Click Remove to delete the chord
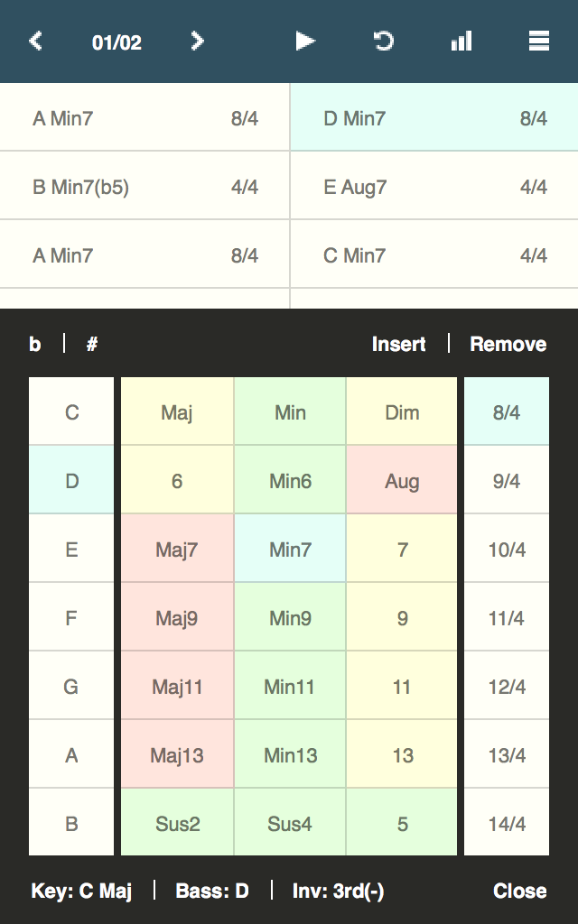This screenshot has width=578, height=924. [x=508, y=344]
